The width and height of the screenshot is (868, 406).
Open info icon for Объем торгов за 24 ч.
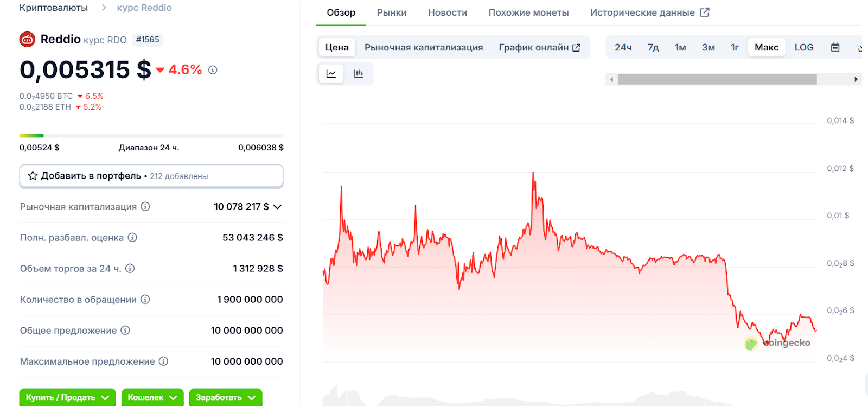coord(130,268)
